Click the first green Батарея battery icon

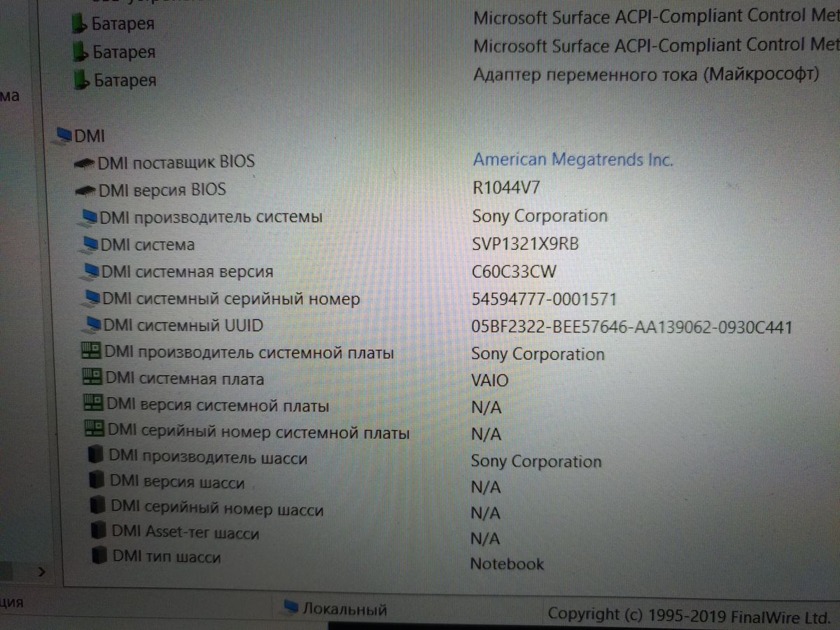tap(80, 24)
